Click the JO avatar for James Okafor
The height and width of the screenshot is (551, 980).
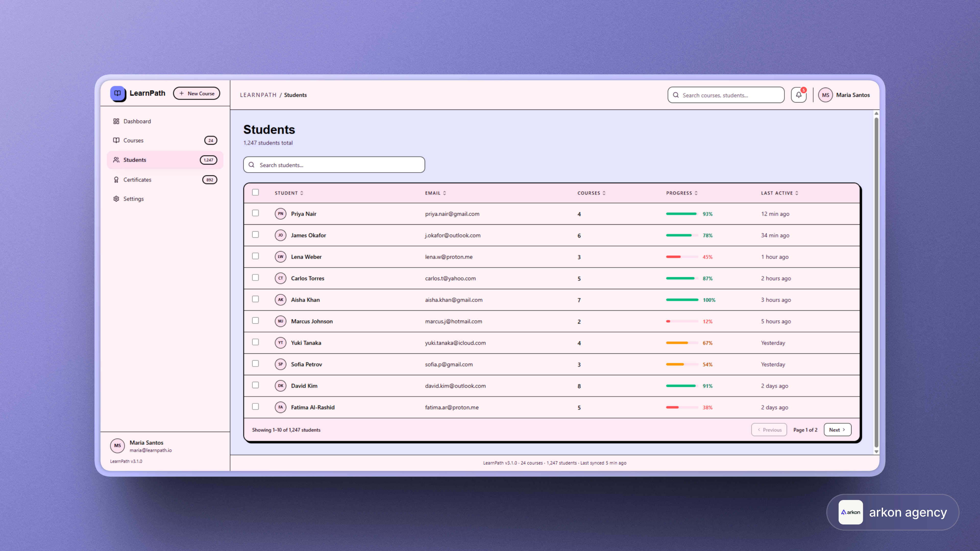click(x=280, y=235)
